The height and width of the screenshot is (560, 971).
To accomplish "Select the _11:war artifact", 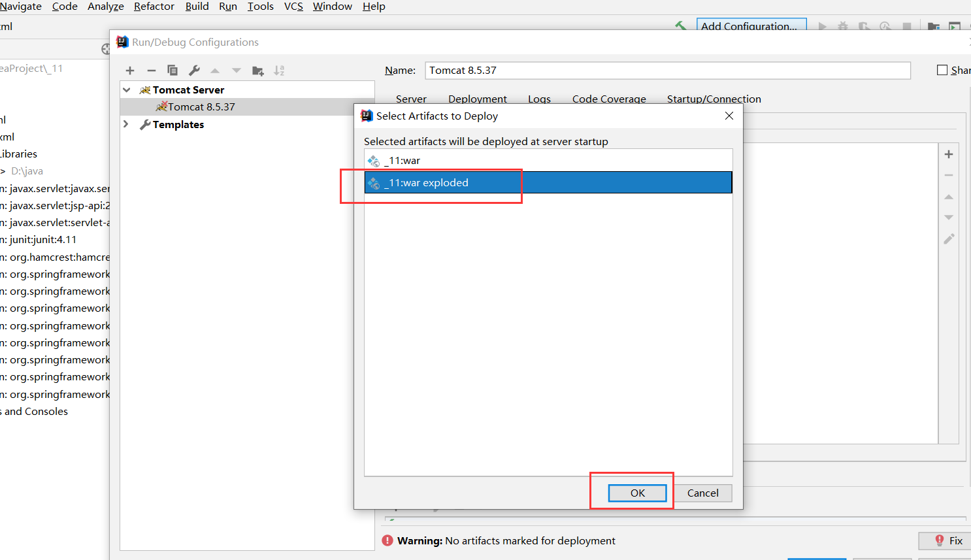I will click(548, 161).
